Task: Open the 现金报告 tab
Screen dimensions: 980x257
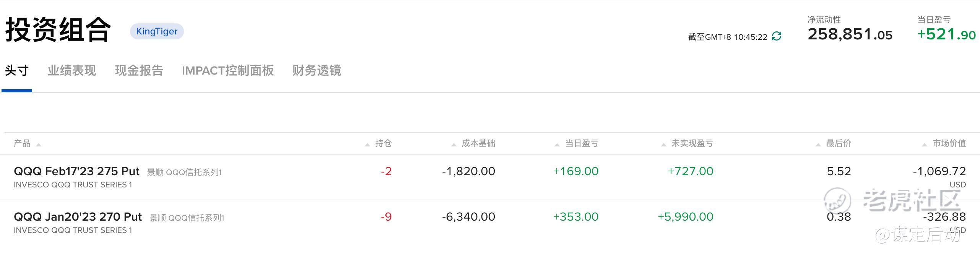Action: click(139, 71)
